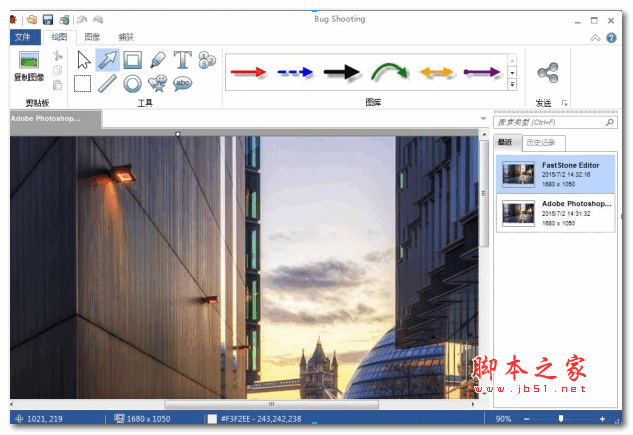
Task: Click the copy image icon
Action: click(x=29, y=60)
